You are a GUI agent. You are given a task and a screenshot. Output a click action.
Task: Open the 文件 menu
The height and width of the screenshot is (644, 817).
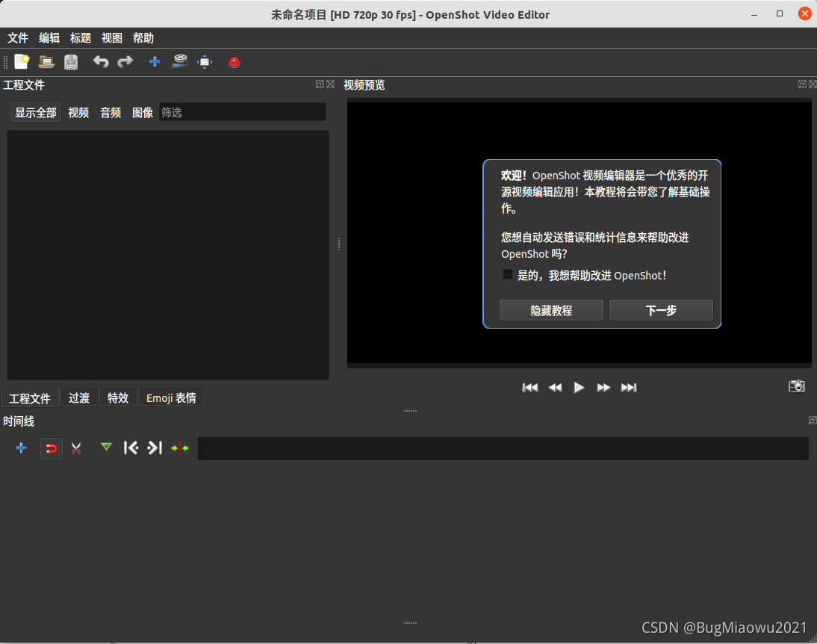point(18,38)
